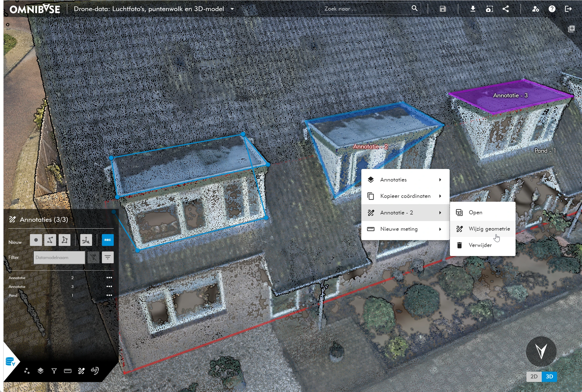Select Verwijder in the context submenu
Image resolution: width=582 pixels, height=392 pixels.
click(480, 245)
